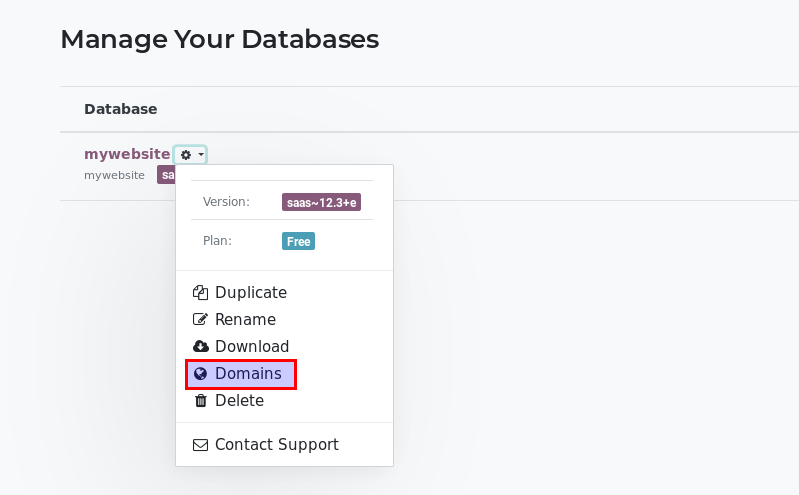Click the Duplicate copy icon
This screenshot has width=799, height=495.
pos(200,293)
